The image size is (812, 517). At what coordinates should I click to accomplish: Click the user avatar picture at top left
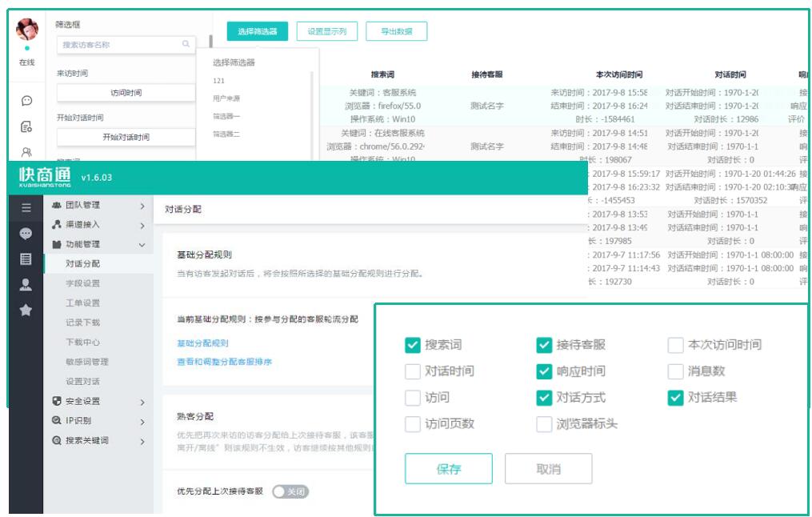(x=26, y=30)
